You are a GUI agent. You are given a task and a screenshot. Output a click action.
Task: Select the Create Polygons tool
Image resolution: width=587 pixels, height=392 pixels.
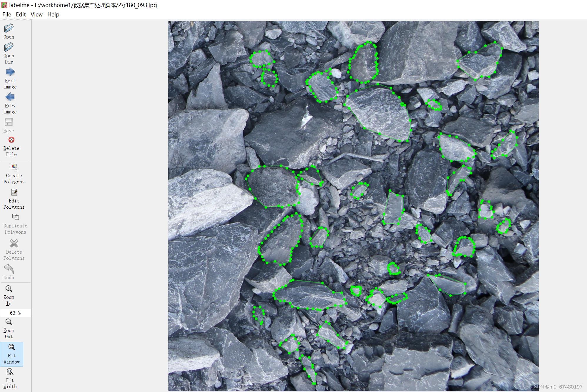(14, 167)
